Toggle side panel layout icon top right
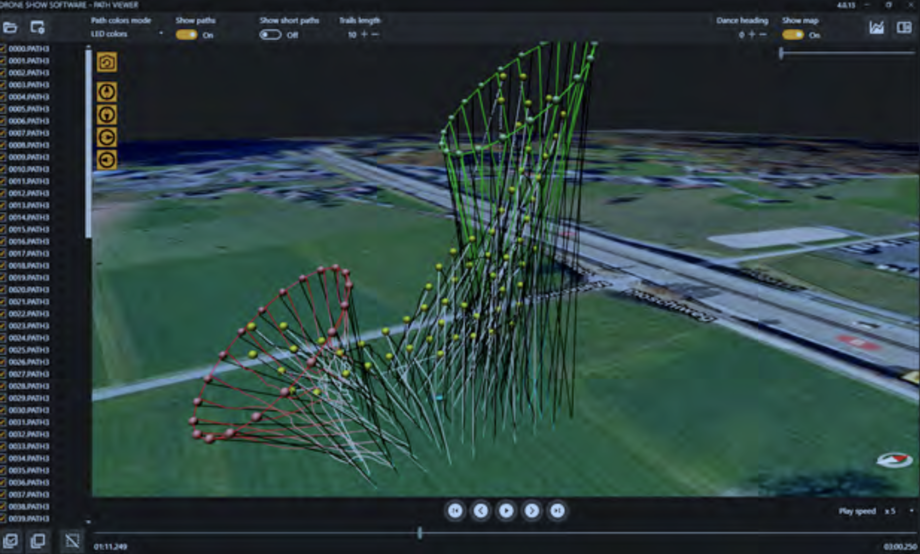Screen dimensions: 920x554 coord(904,27)
